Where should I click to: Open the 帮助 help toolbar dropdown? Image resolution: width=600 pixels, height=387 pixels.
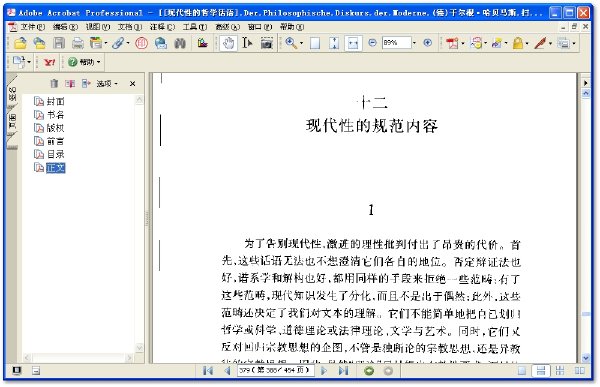[84, 62]
